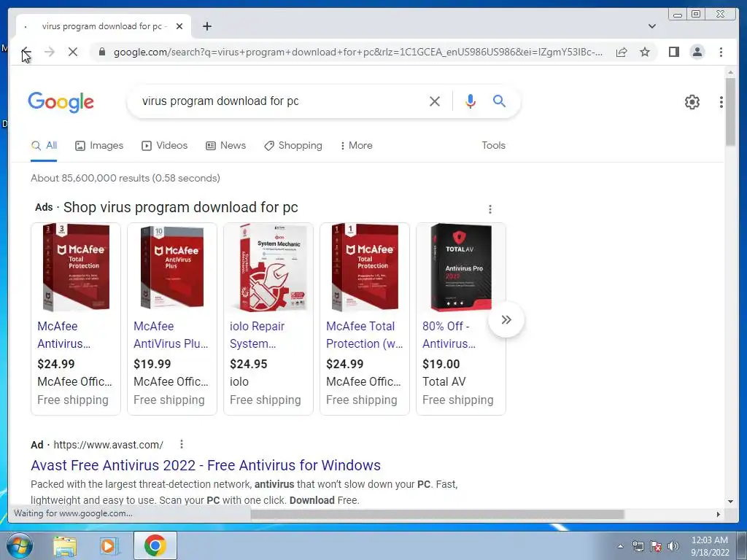Open the taskbar clock and date
This screenshot has width=747, height=560.
coord(710,546)
